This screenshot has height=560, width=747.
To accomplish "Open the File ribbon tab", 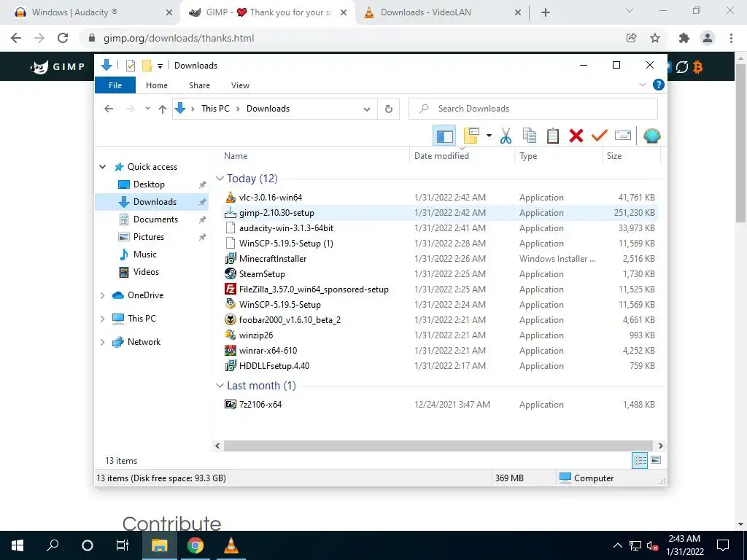I will pos(115,85).
